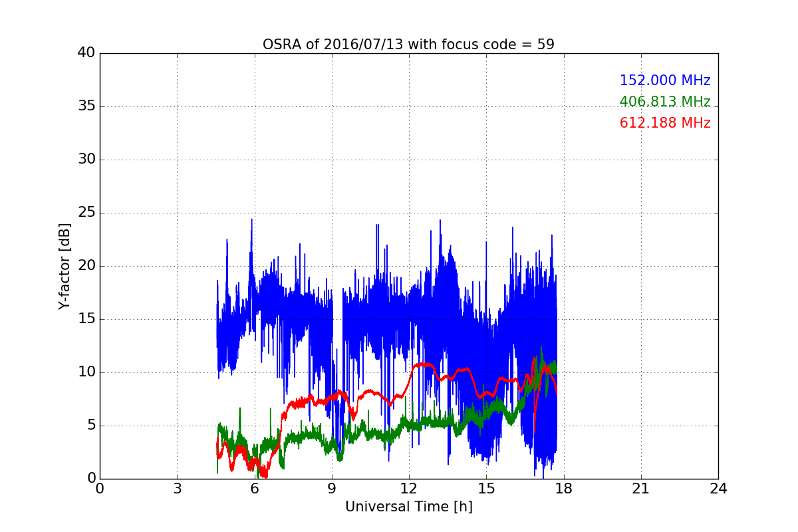This screenshot has height=532, width=798.
Task: Select the green 406.813 MHz legend label
Action: coord(665,102)
